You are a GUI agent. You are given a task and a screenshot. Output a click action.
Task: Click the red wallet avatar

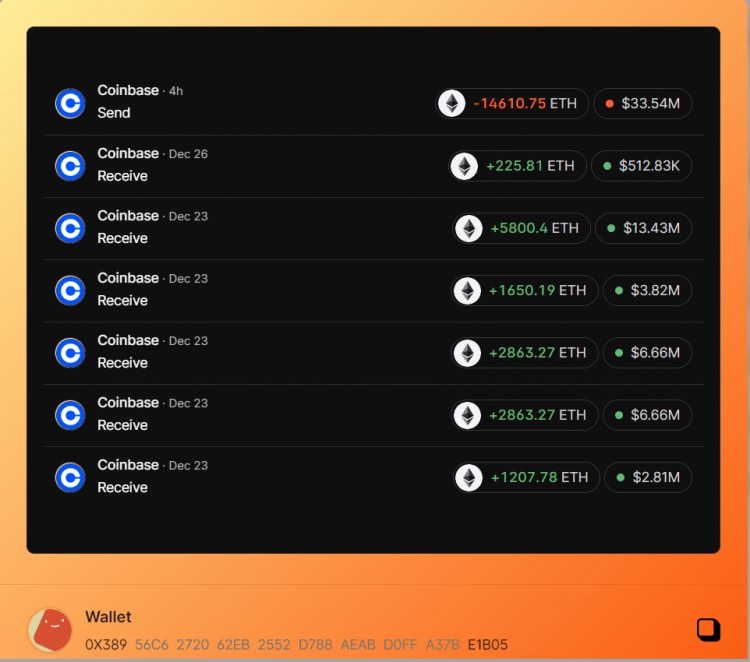click(x=50, y=630)
